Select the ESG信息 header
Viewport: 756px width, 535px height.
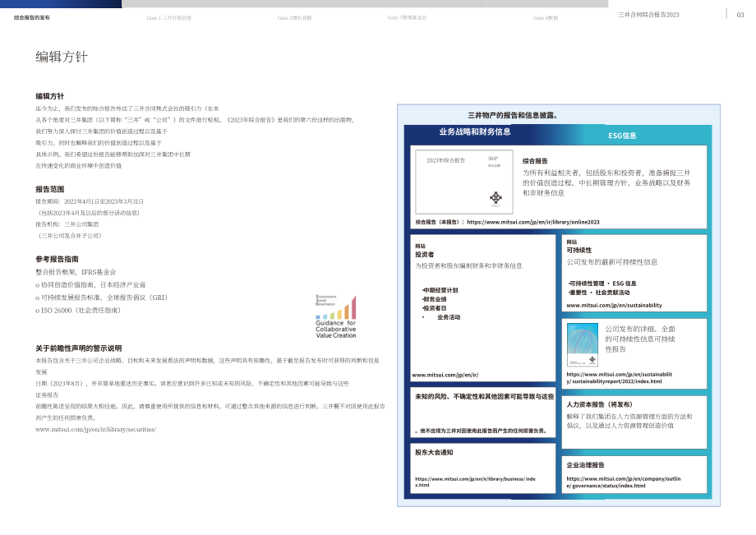622,136
